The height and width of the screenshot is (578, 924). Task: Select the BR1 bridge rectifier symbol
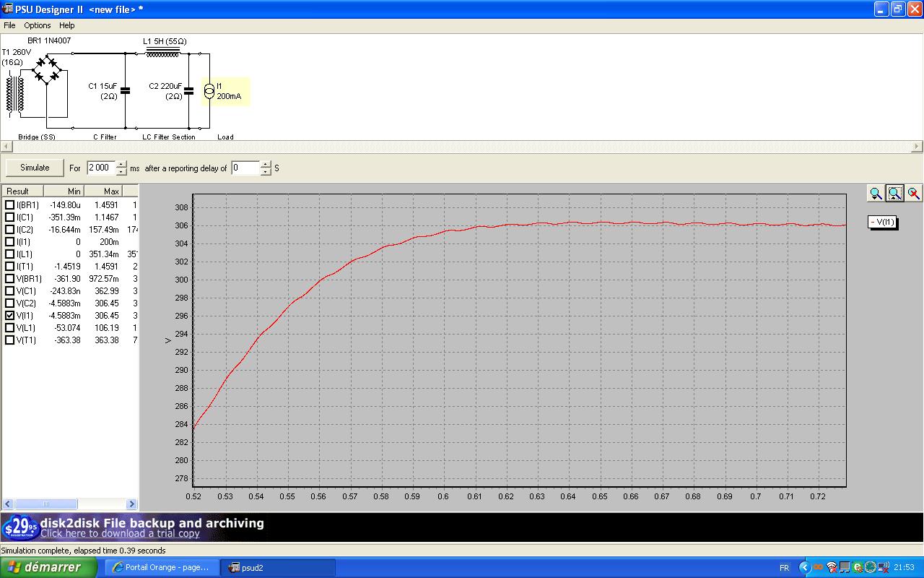pos(48,71)
